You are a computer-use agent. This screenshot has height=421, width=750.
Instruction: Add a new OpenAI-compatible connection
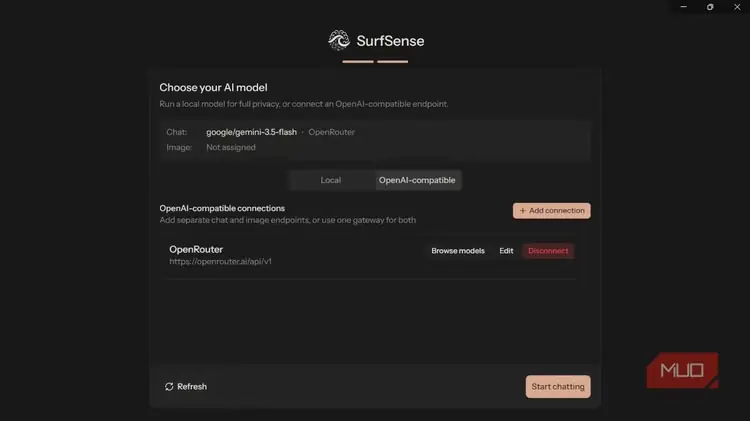coord(551,210)
